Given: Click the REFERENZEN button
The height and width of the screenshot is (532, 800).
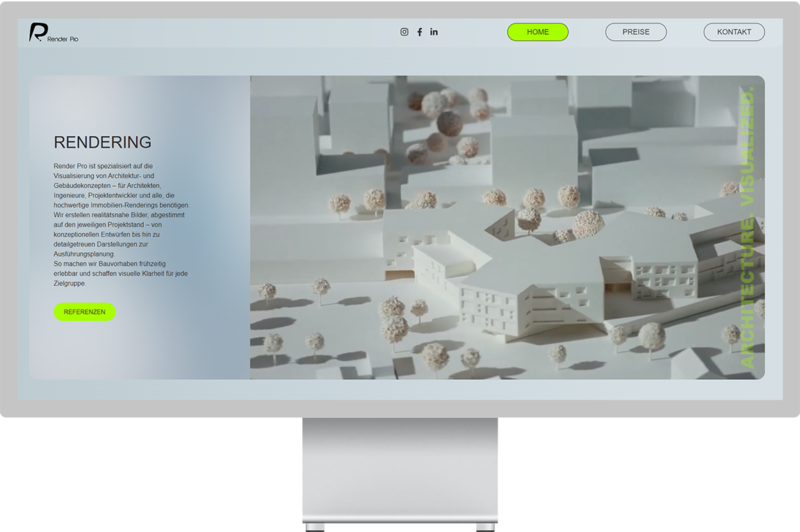Looking at the screenshot, I should pyautogui.click(x=84, y=311).
